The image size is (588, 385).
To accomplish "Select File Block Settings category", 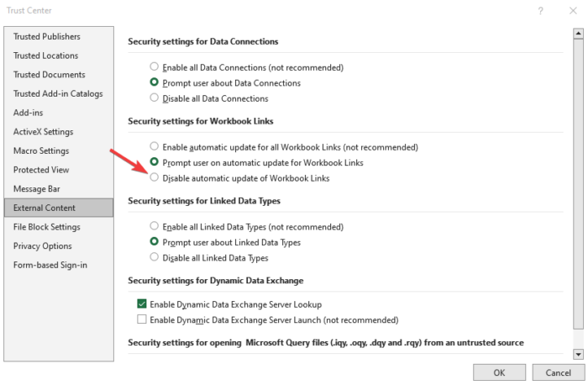I will (47, 227).
